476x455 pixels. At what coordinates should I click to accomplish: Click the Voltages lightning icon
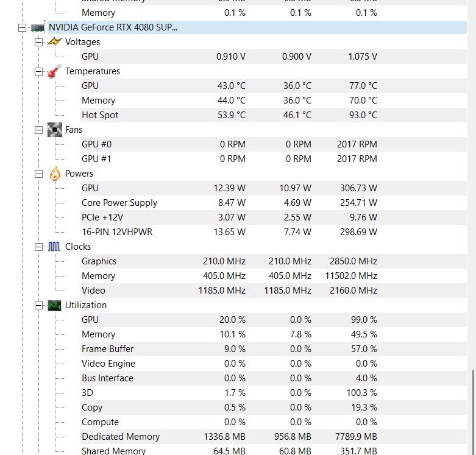55,42
